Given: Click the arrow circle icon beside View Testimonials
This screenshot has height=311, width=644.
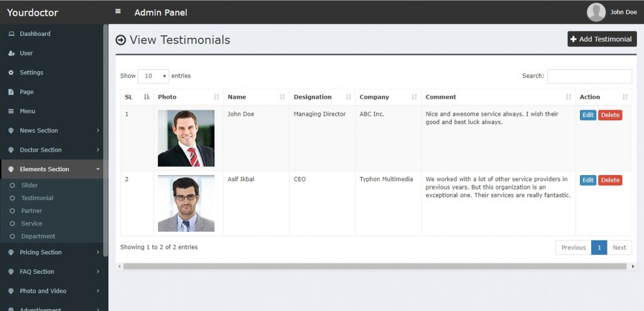Looking at the screenshot, I should point(121,40).
